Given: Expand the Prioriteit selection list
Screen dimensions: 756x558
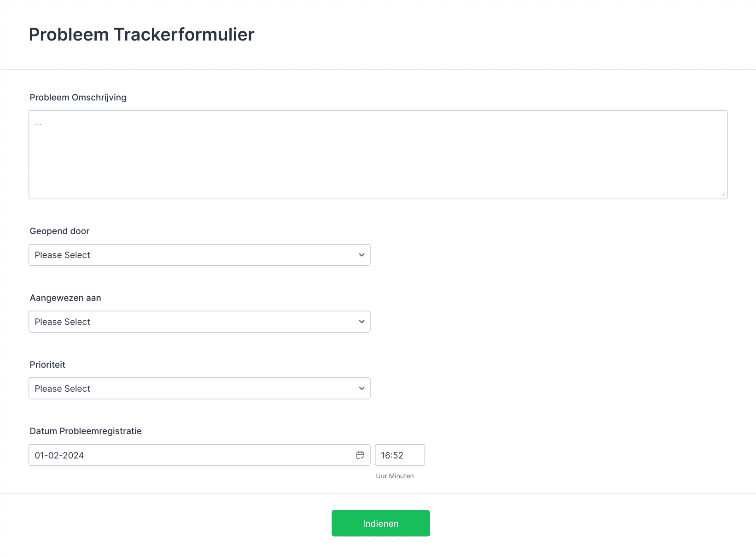Looking at the screenshot, I should click(199, 388).
